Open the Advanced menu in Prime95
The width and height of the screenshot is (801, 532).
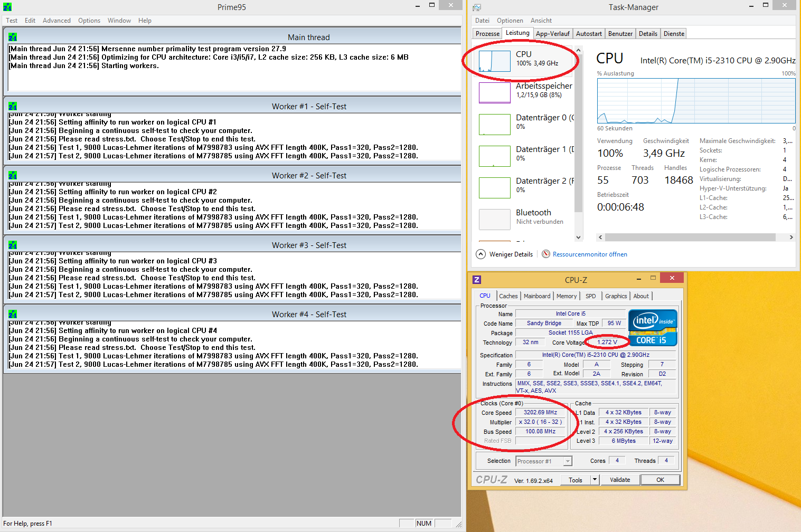coord(56,21)
